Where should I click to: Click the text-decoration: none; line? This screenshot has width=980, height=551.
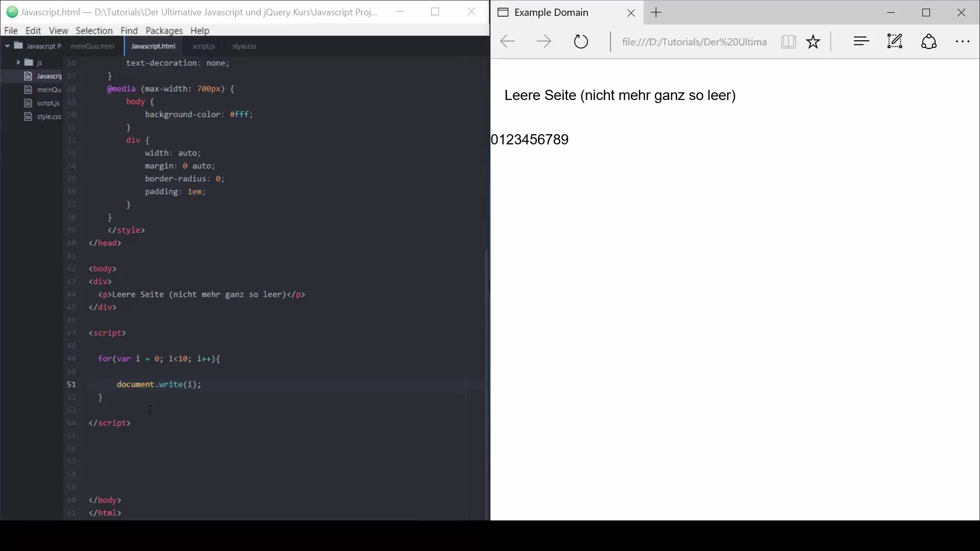tap(178, 63)
